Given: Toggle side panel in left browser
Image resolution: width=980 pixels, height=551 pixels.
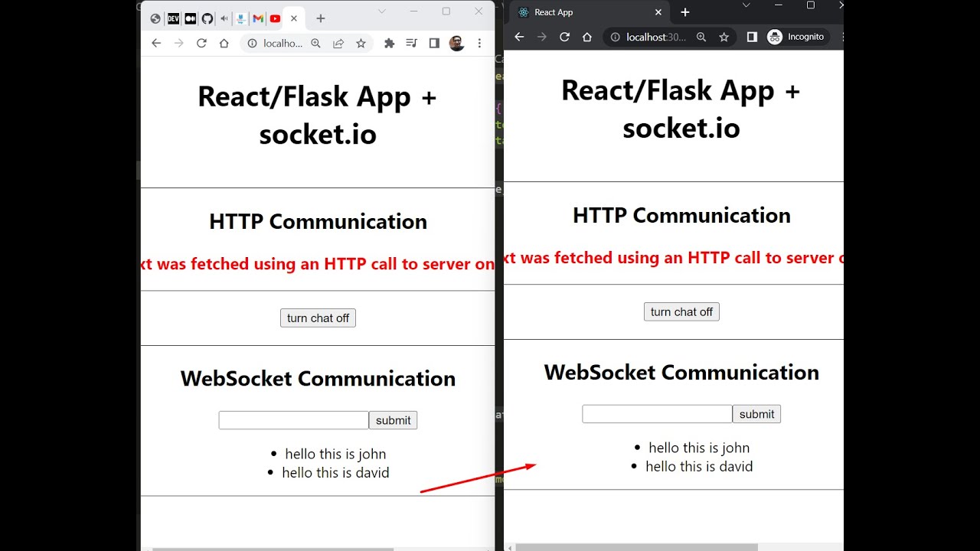Looking at the screenshot, I should tap(434, 44).
